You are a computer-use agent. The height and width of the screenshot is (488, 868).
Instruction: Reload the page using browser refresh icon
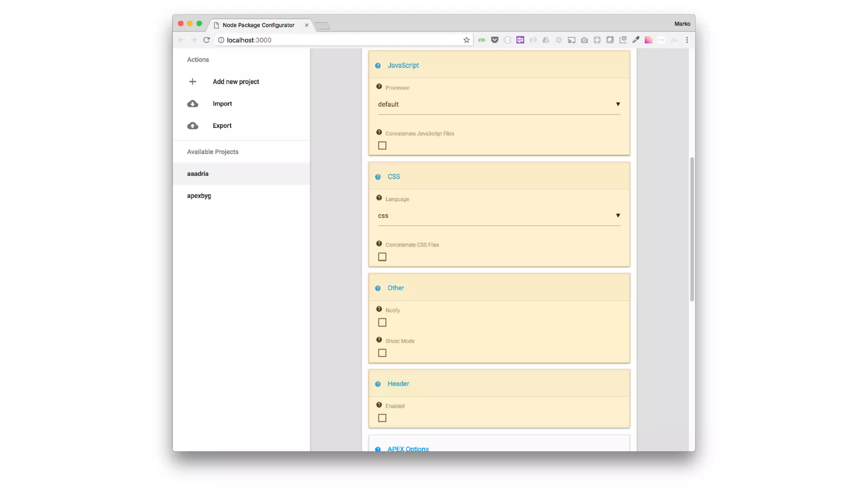[x=206, y=40]
